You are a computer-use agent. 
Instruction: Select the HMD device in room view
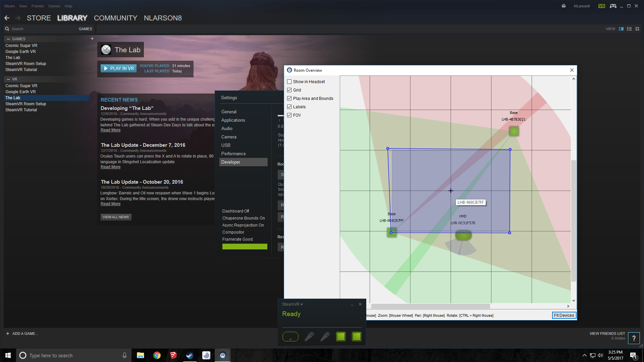463,236
